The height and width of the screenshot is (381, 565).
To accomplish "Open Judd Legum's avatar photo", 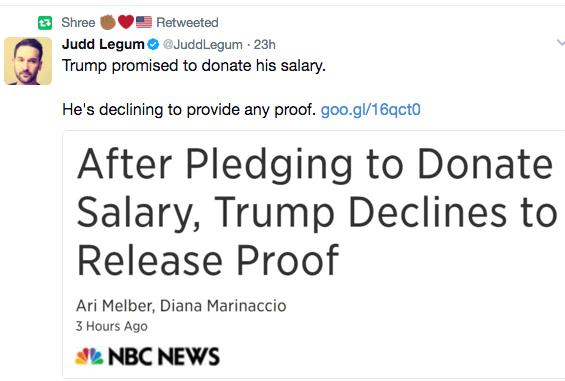I will coord(28,61).
